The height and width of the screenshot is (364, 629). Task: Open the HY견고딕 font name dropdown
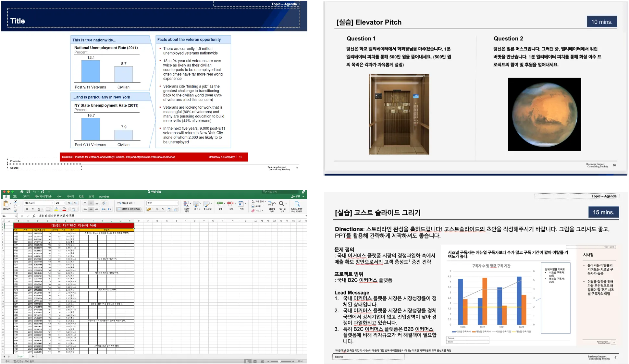point(53,203)
